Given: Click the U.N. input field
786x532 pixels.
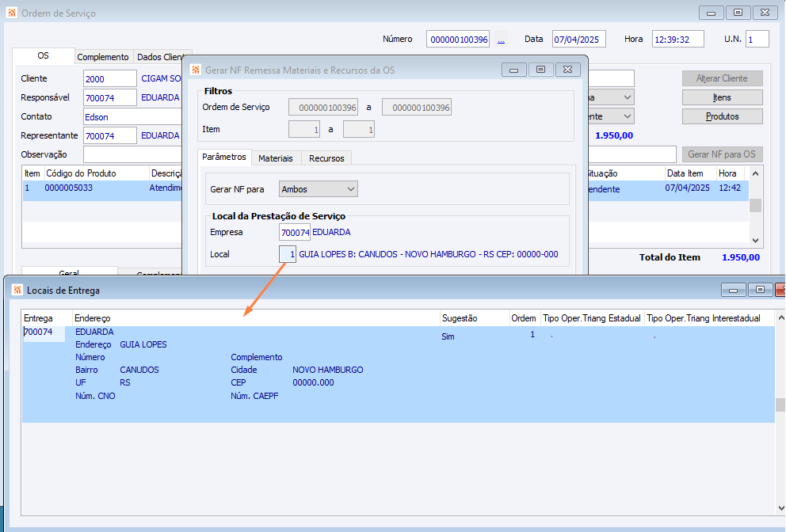Looking at the screenshot, I should pos(757,40).
